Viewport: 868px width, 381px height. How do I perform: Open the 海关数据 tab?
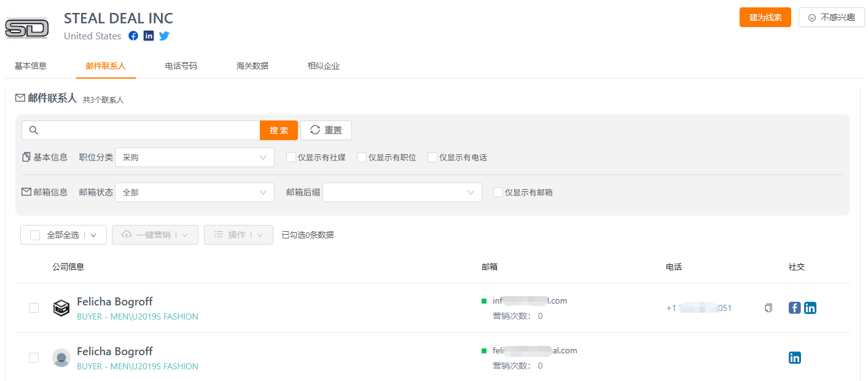tap(252, 66)
